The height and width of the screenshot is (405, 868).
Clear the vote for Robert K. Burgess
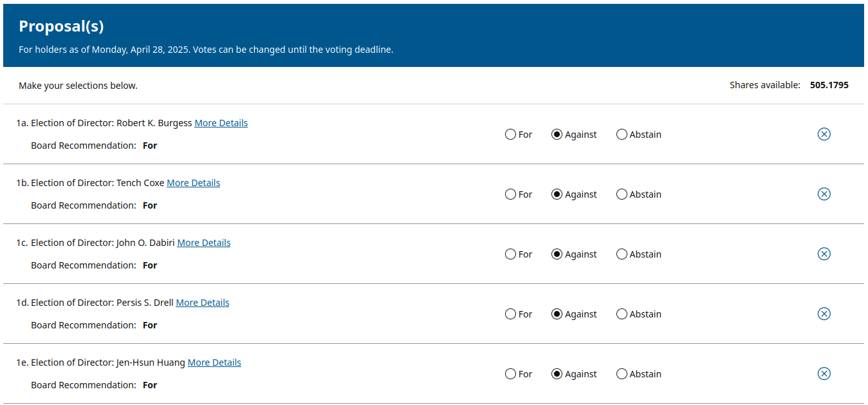coord(824,134)
